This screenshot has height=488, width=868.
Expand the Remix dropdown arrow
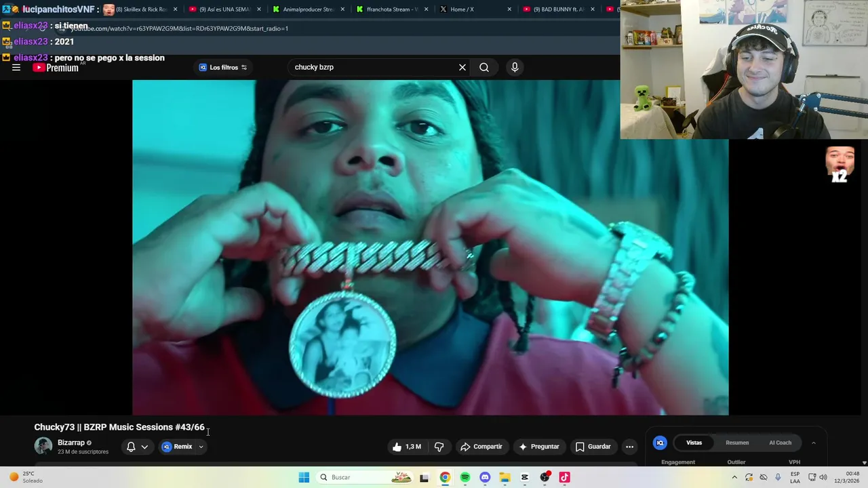[201, 447]
